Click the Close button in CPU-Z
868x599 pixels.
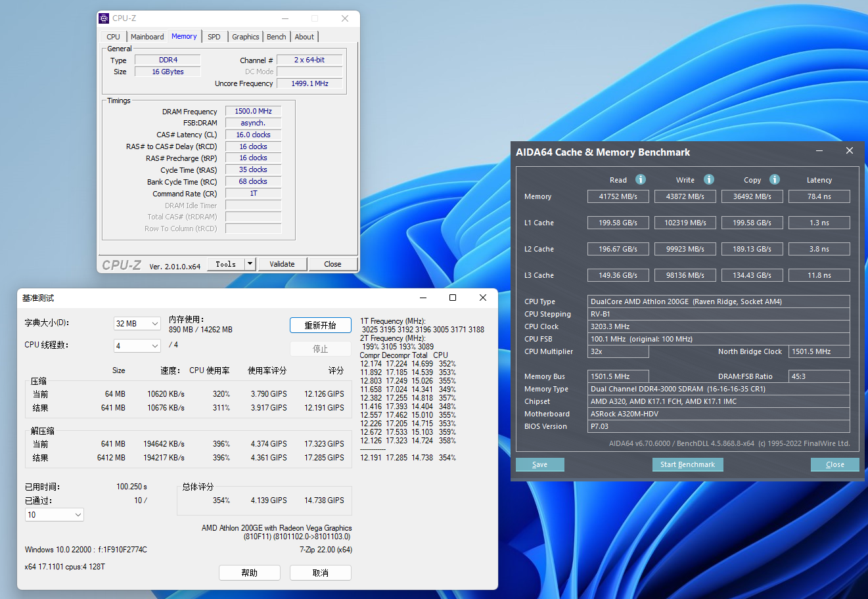[x=332, y=264]
